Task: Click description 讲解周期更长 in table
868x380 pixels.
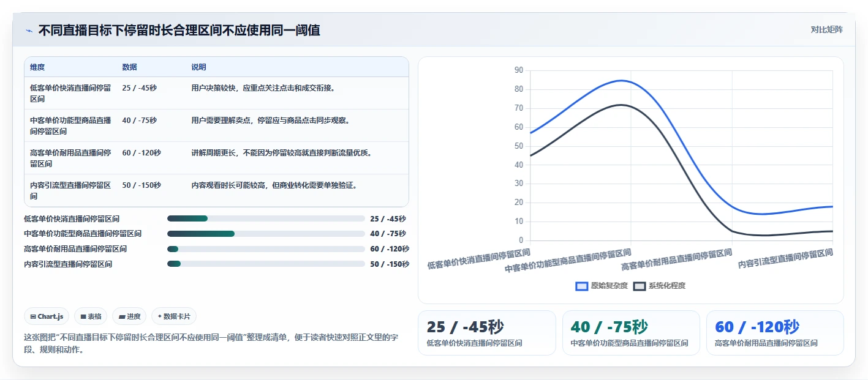Action: [x=281, y=153]
